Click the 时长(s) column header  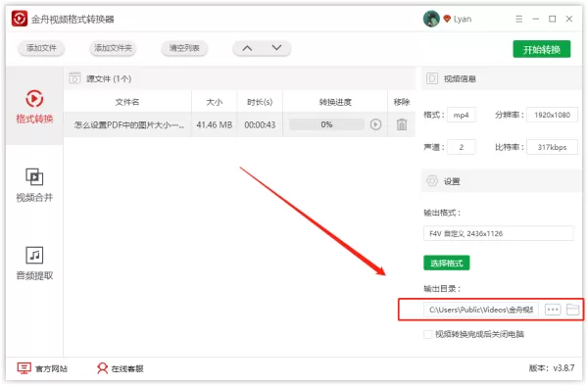(x=260, y=102)
